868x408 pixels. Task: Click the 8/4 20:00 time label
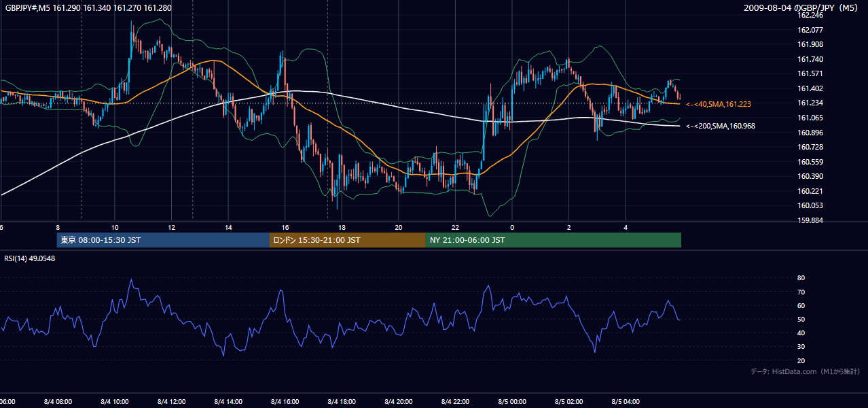pos(399,402)
